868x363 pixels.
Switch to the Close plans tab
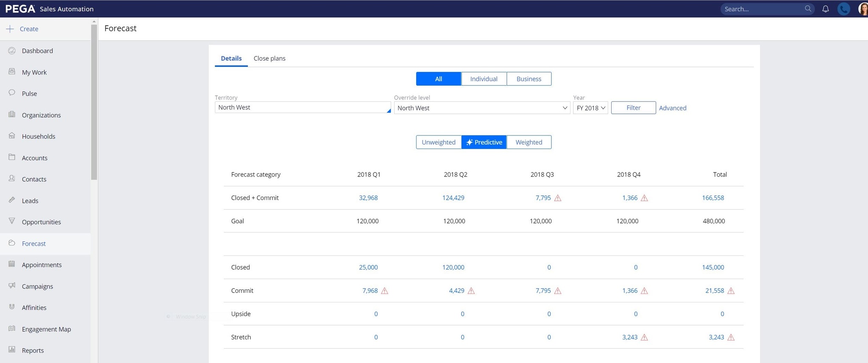269,58
